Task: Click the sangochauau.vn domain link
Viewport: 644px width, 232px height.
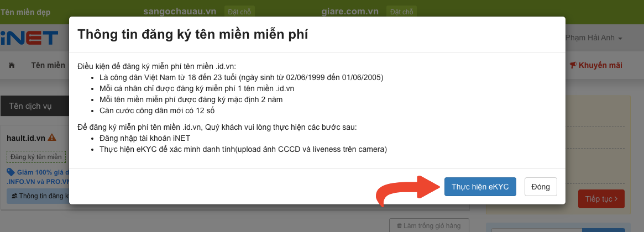Action: [x=180, y=11]
